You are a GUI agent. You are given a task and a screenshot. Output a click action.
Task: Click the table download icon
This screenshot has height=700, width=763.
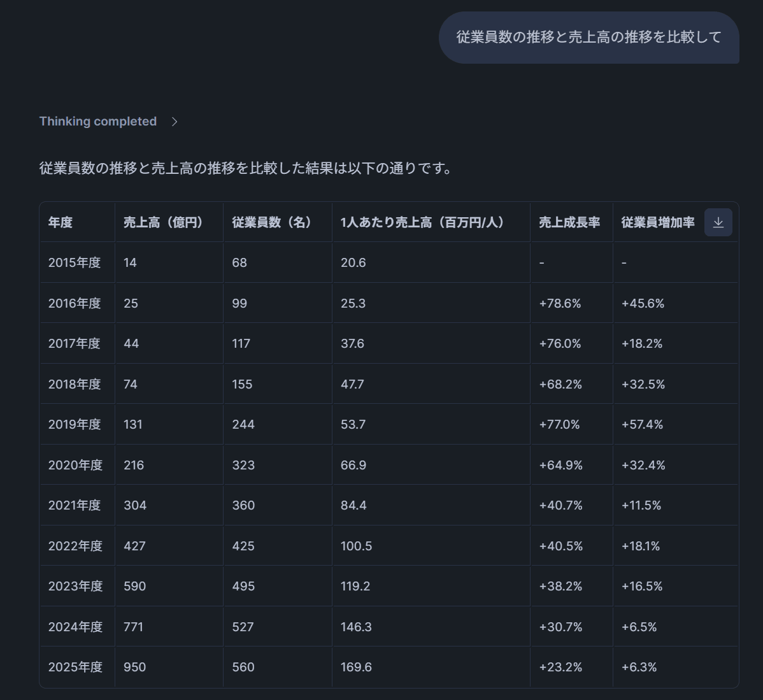718,222
